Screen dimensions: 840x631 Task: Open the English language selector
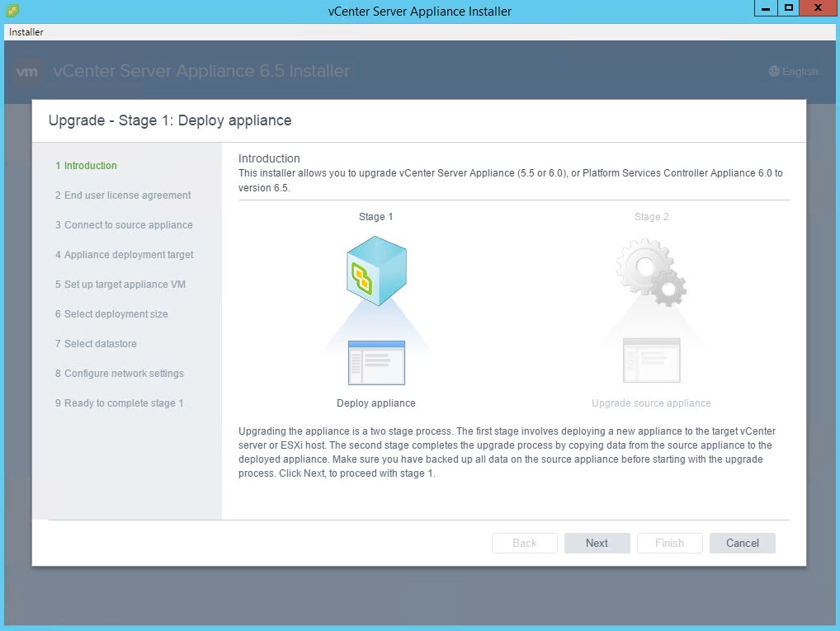[x=792, y=72]
